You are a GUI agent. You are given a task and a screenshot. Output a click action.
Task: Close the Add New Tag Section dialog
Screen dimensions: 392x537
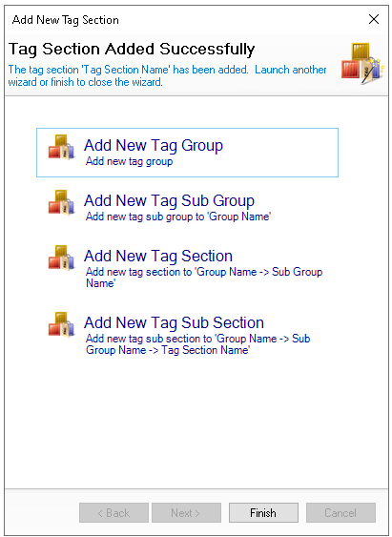pos(374,19)
